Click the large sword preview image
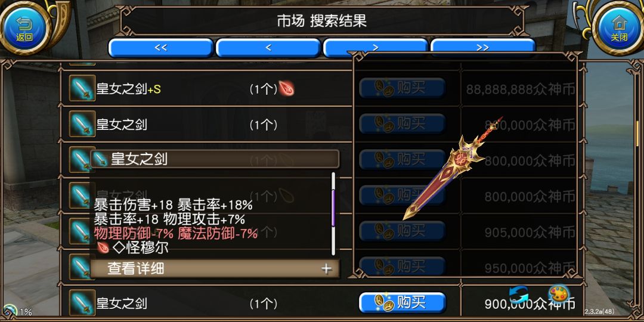This screenshot has height=322, width=644. [x=453, y=168]
